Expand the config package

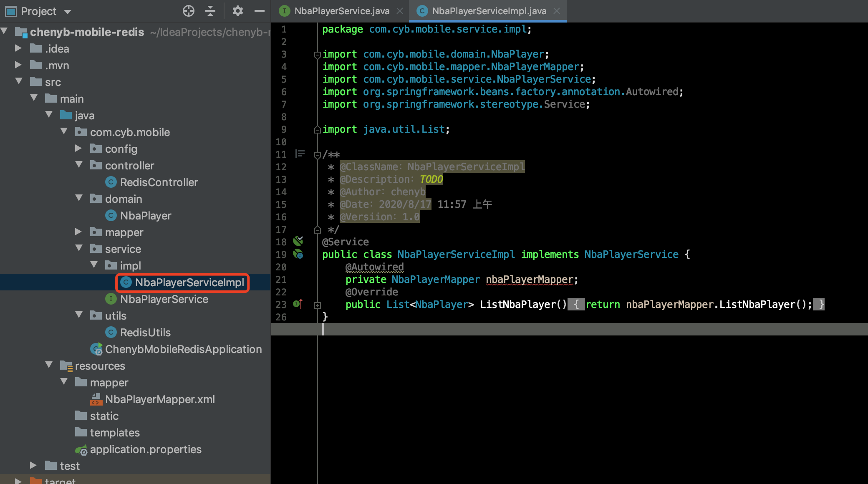(78, 148)
